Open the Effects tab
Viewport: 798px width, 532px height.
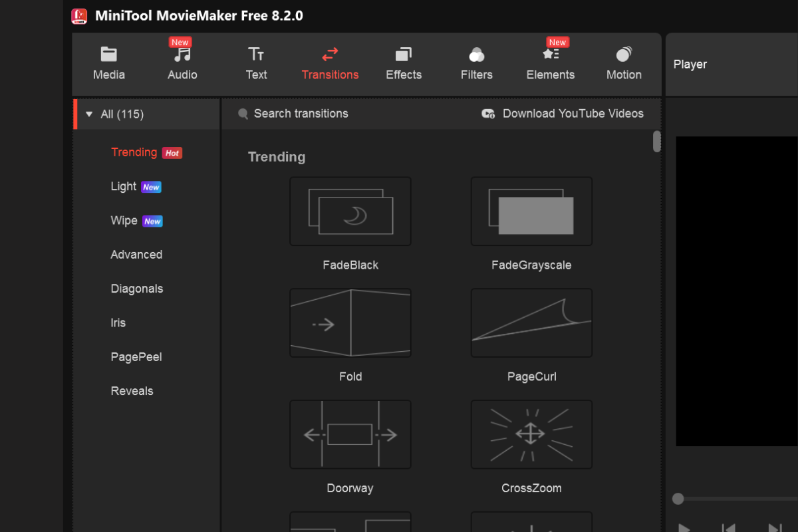point(404,64)
